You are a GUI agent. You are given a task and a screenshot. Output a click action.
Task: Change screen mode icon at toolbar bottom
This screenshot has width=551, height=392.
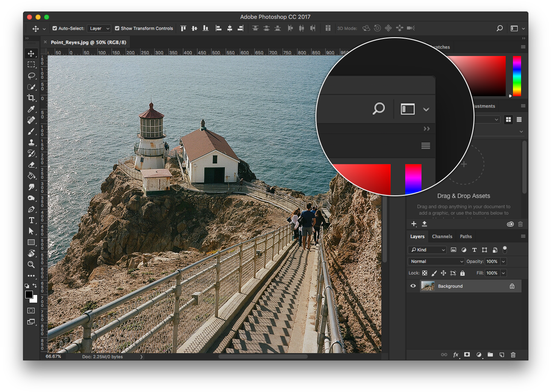(x=31, y=322)
